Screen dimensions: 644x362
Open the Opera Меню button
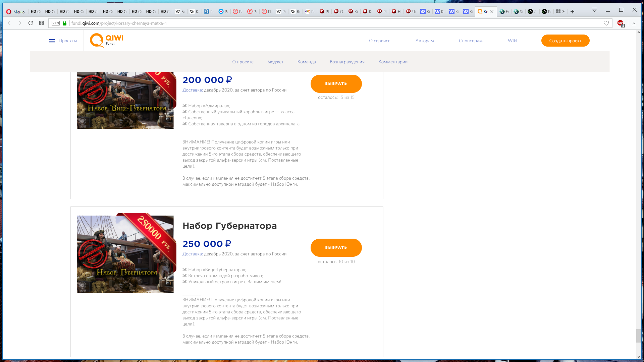(x=15, y=11)
